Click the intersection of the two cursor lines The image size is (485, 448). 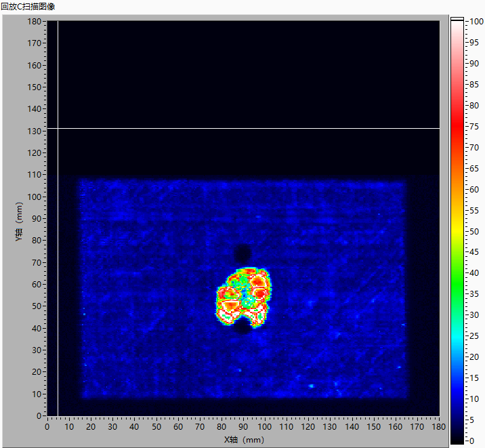click(58, 128)
